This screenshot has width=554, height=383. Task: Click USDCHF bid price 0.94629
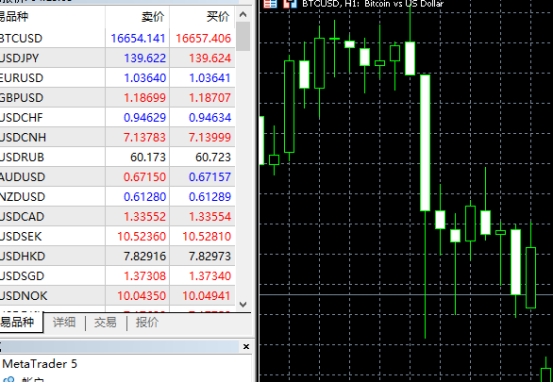click(145, 117)
